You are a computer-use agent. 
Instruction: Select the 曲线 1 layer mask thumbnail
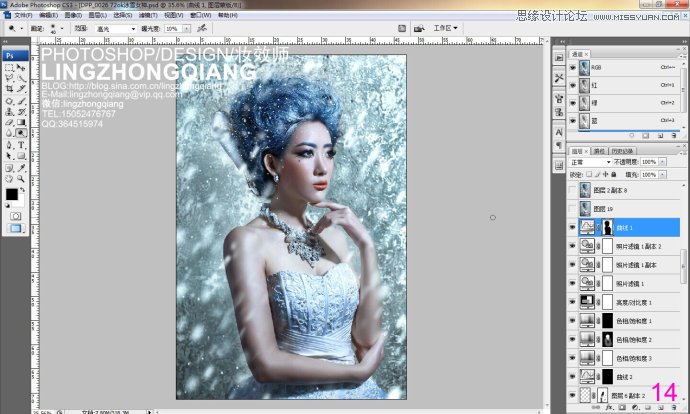point(608,227)
